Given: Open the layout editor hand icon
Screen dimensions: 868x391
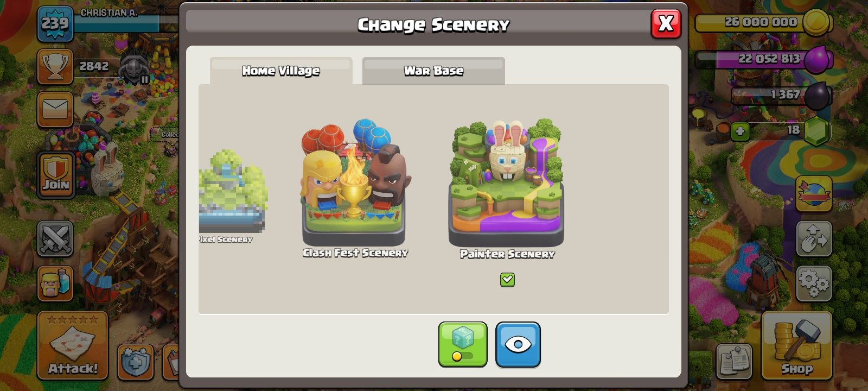Looking at the screenshot, I should pos(814,238).
